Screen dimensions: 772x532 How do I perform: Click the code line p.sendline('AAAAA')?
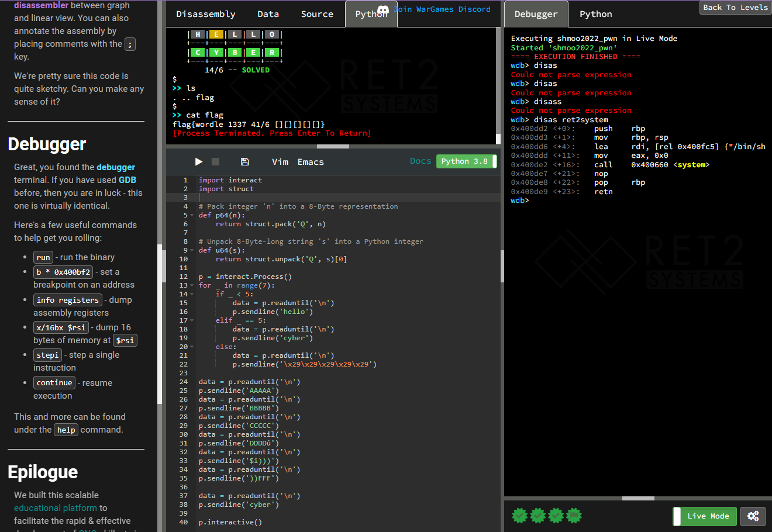tap(239, 391)
